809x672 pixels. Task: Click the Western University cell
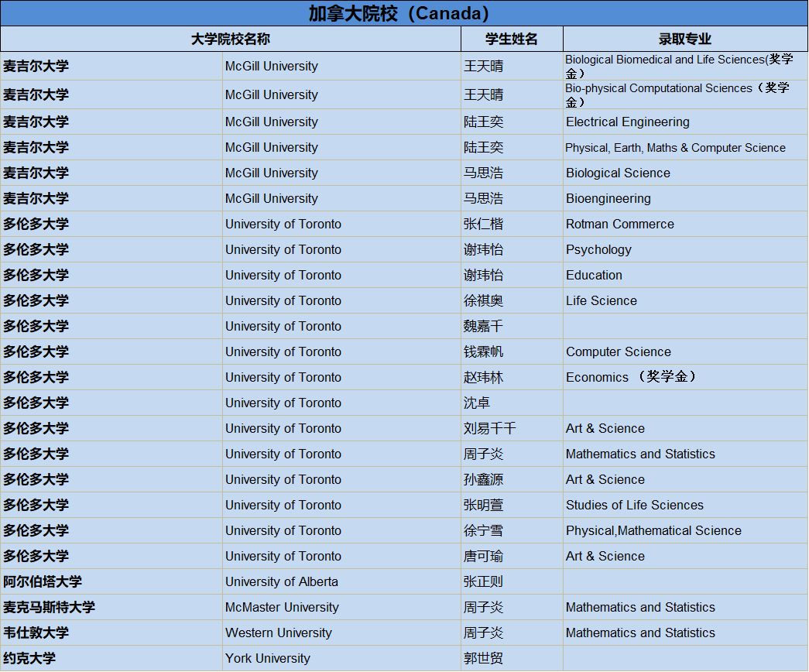(x=341, y=633)
